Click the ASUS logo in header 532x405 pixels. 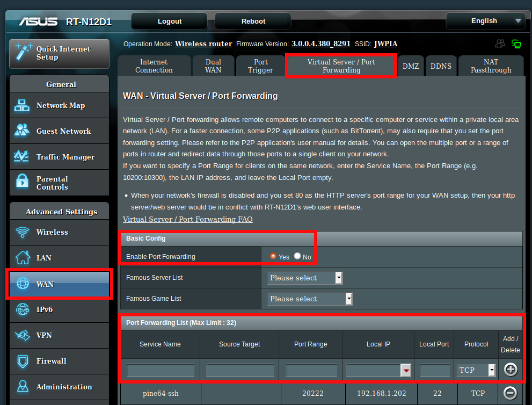click(38, 21)
